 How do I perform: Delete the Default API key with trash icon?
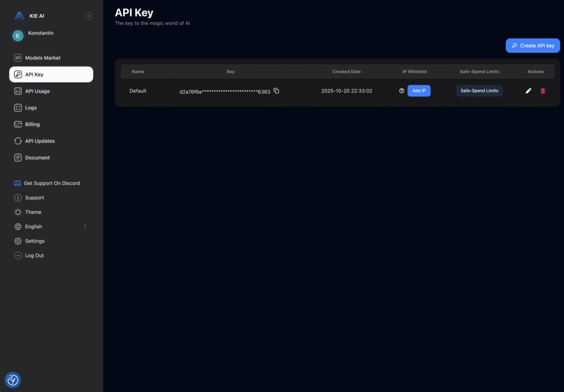(x=543, y=91)
